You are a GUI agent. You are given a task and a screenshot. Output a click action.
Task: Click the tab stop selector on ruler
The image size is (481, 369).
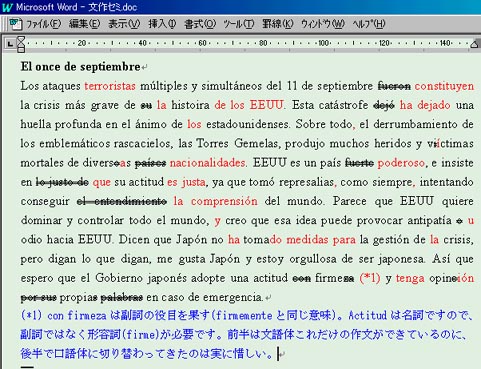pos(10,44)
